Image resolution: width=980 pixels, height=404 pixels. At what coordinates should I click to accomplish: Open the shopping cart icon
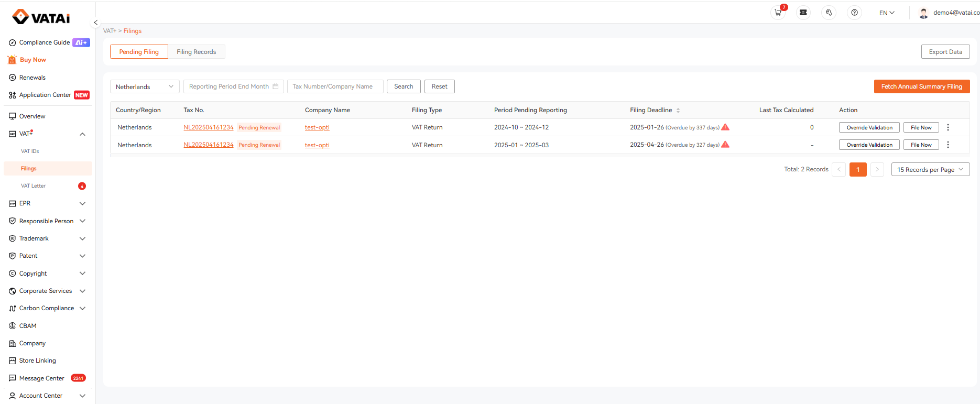pyautogui.click(x=778, y=13)
